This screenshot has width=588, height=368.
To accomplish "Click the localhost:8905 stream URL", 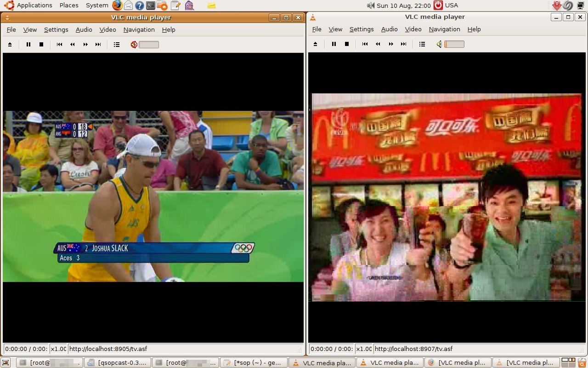I will (108, 349).
